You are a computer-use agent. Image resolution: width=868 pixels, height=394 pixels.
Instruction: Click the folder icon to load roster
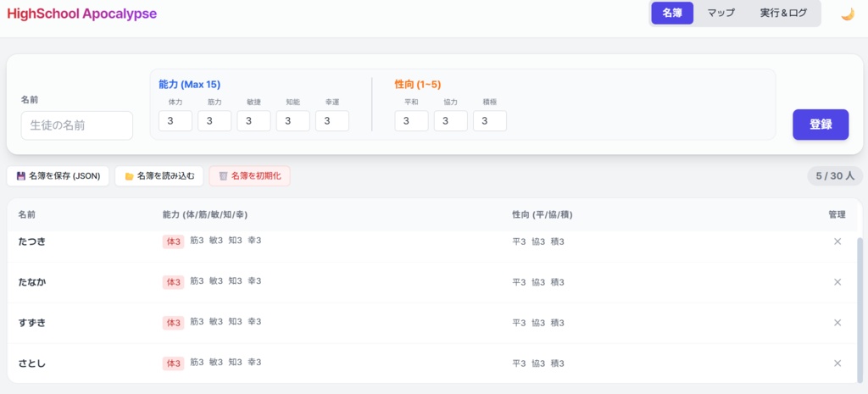(129, 176)
